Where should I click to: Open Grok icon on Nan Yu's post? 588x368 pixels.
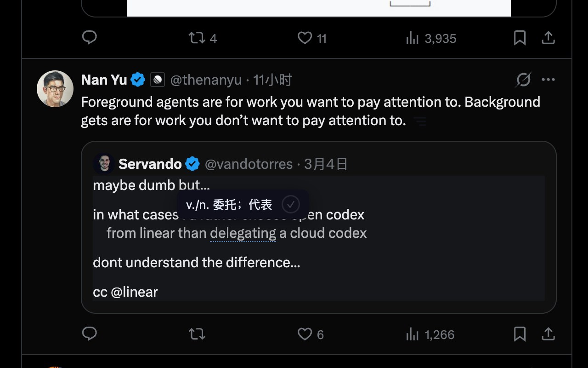click(523, 80)
